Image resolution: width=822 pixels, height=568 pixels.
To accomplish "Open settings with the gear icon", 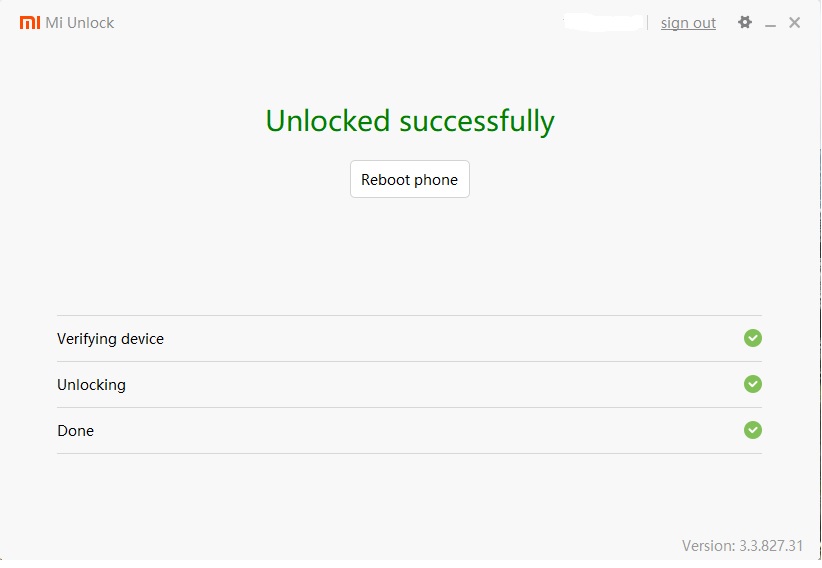I will click(x=745, y=22).
